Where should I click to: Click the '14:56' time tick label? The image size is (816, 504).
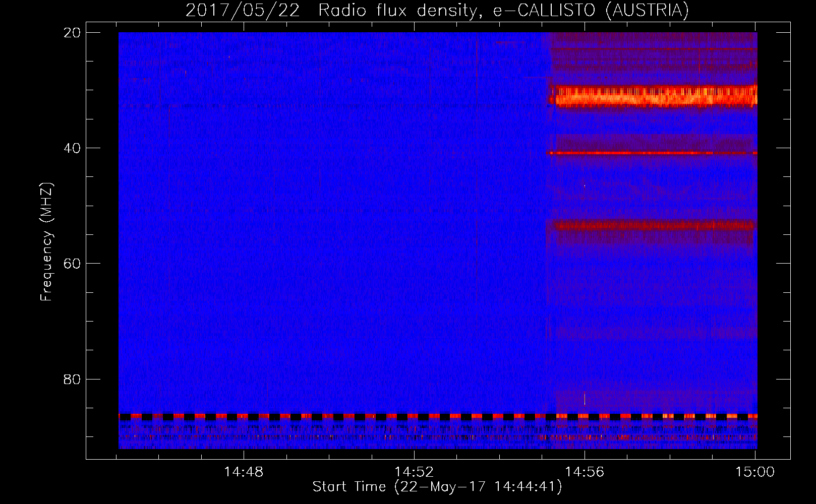point(585,472)
